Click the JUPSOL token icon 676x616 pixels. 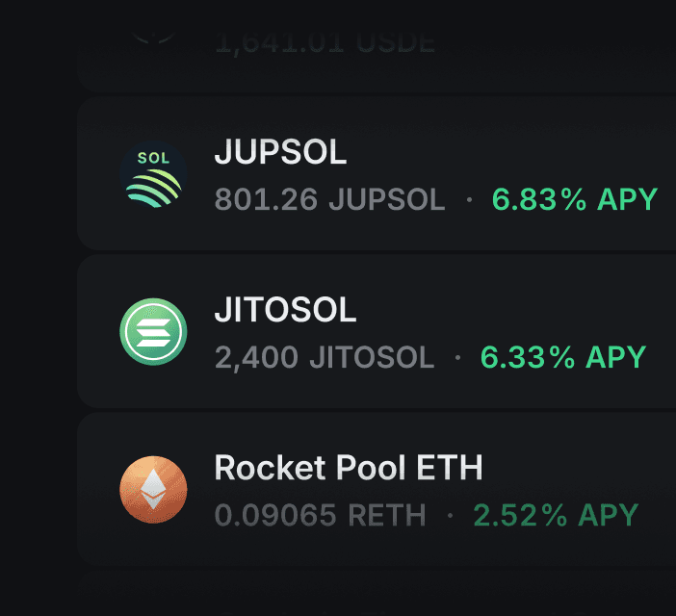point(153,174)
